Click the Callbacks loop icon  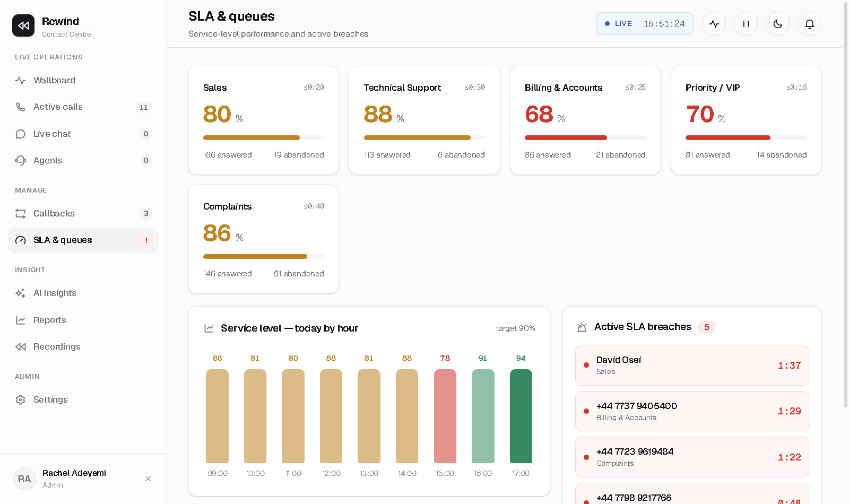21,214
